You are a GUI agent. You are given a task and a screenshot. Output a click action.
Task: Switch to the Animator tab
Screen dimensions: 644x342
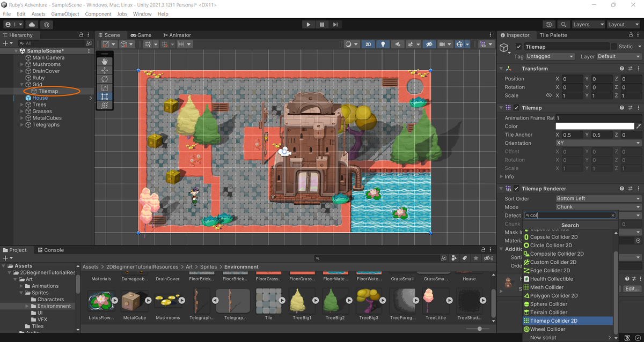(177, 35)
